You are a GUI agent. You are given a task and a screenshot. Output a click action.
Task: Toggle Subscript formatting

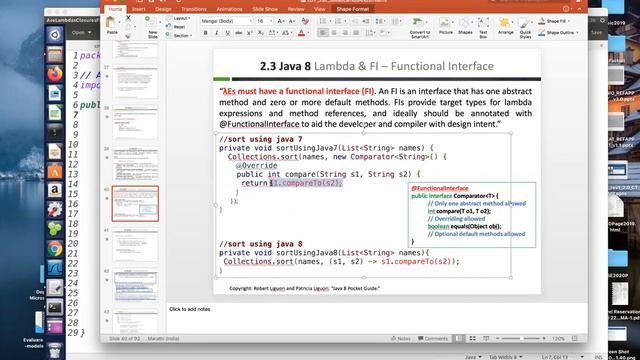[261, 33]
